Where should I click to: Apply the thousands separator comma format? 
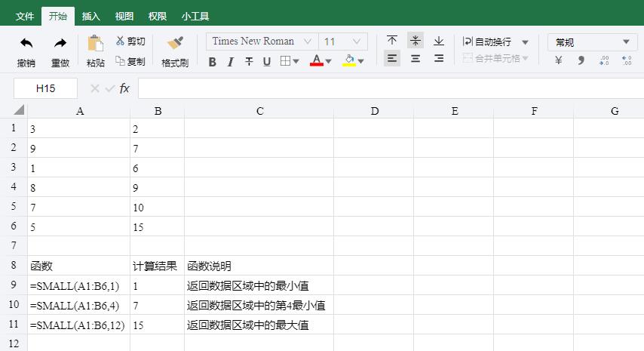click(x=581, y=60)
